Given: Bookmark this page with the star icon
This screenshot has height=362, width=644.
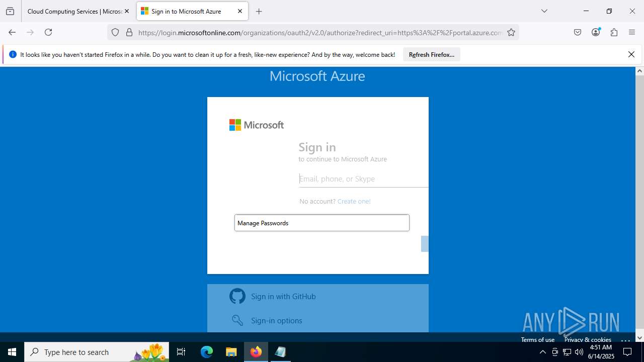Looking at the screenshot, I should pyautogui.click(x=511, y=32).
